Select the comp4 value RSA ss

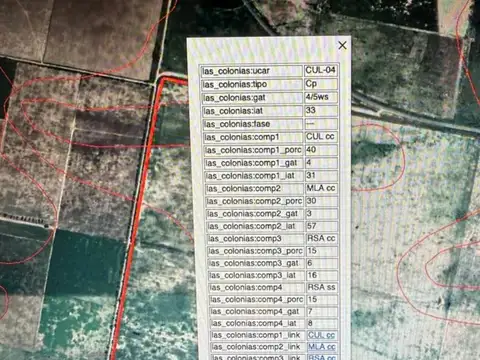click(x=321, y=287)
